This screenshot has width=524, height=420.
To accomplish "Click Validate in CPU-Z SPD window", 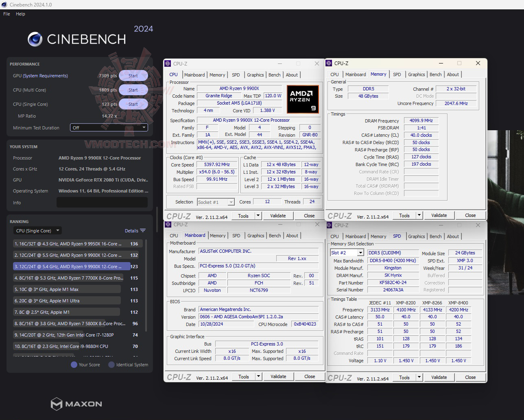I will [439, 377].
